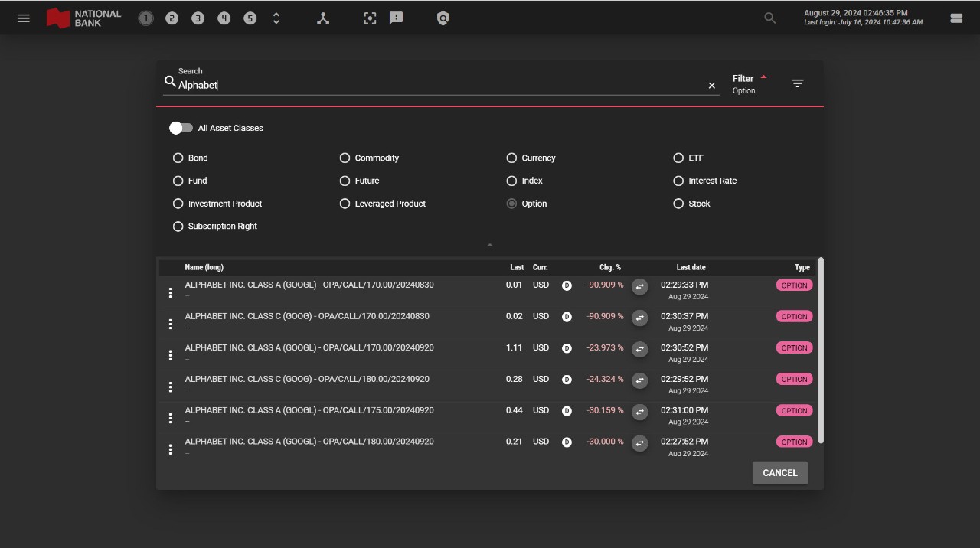The height and width of the screenshot is (548, 980).
Task: Switch to workspace 1
Action: (145, 18)
